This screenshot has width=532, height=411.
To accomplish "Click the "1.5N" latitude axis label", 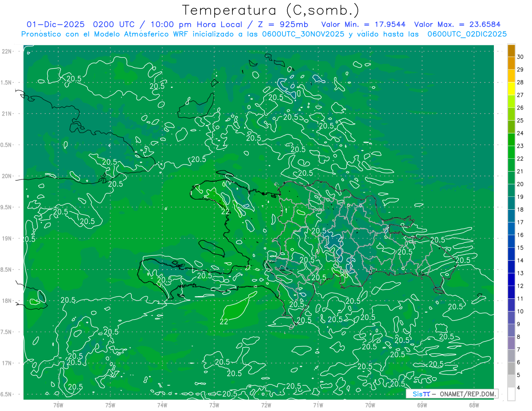I will pyautogui.click(x=7, y=82).
